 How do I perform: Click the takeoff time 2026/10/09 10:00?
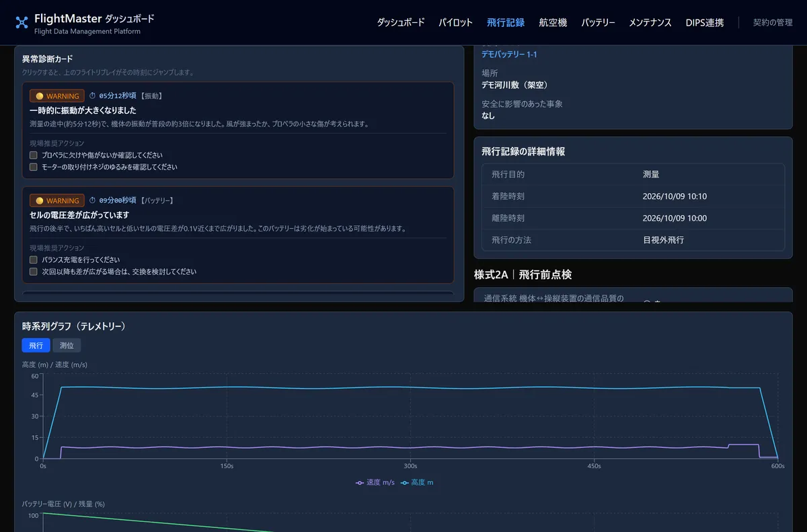tap(675, 218)
